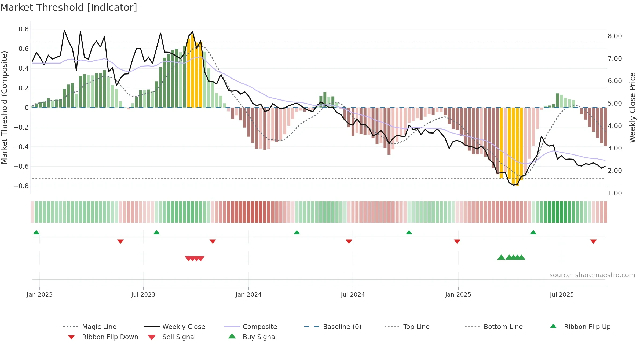Toggle the Weekly Close legend entry

pyautogui.click(x=174, y=327)
